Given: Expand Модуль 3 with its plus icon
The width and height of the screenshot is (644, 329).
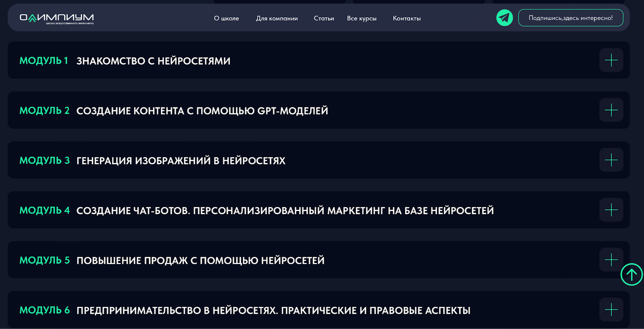Looking at the screenshot, I should click(x=611, y=160).
